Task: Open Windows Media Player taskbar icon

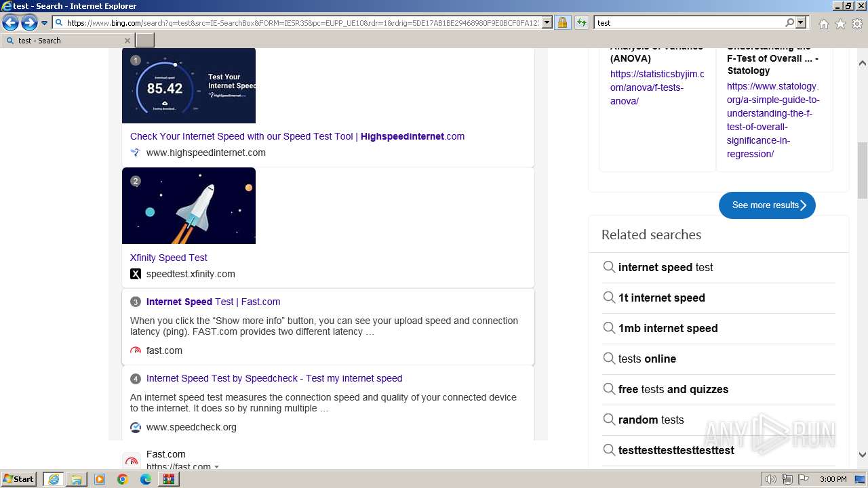Action: pos(100,479)
